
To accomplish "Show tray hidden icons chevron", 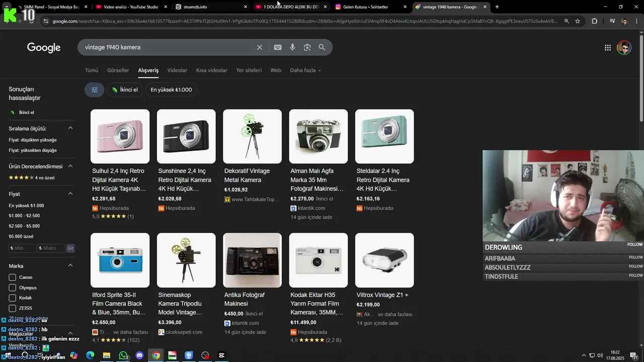I will pyautogui.click(x=584, y=355).
